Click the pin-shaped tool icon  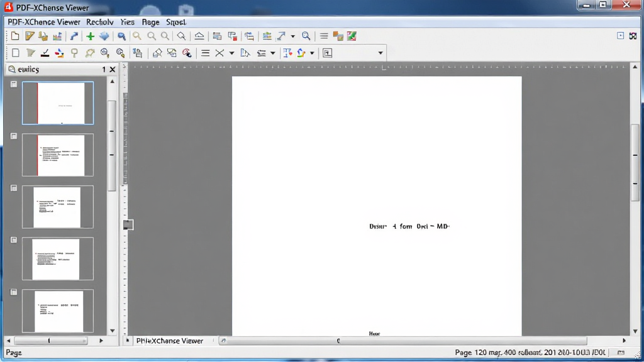click(74, 53)
